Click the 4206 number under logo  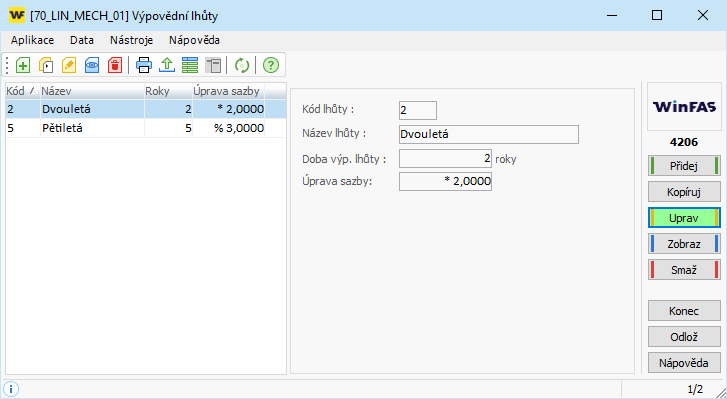[x=684, y=142]
